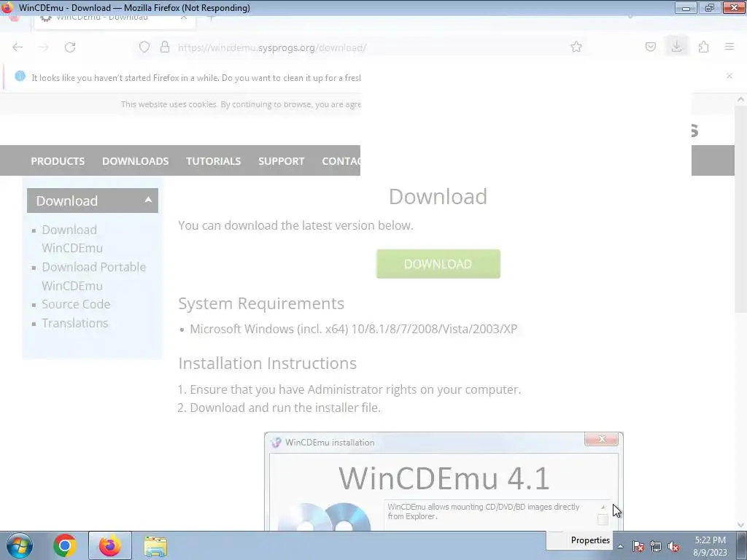
Task: Open the PRODUCTS menu
Action: click(x=58, y=161)
